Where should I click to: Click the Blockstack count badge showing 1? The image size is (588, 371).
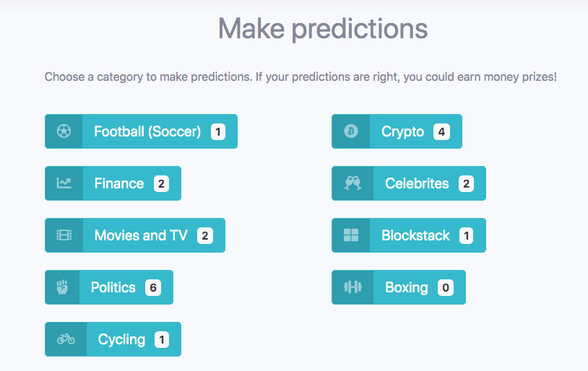(466, 235)
